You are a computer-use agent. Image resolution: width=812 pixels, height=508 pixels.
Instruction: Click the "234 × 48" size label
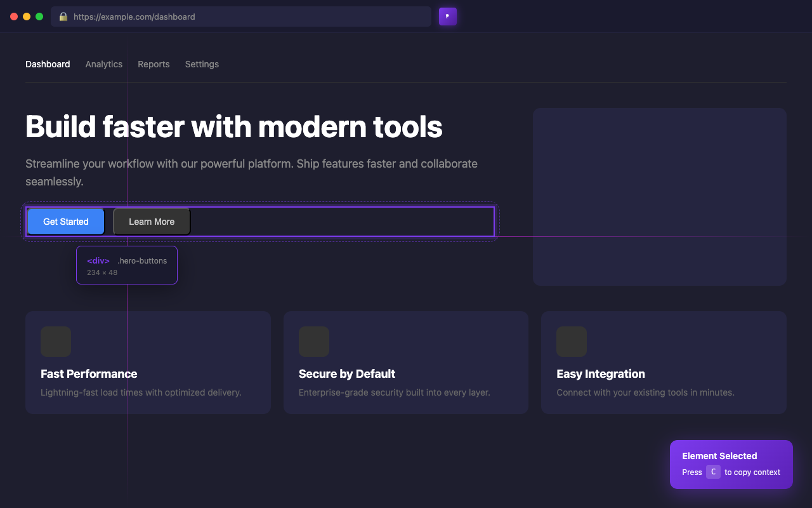click(x=102, y=272)
